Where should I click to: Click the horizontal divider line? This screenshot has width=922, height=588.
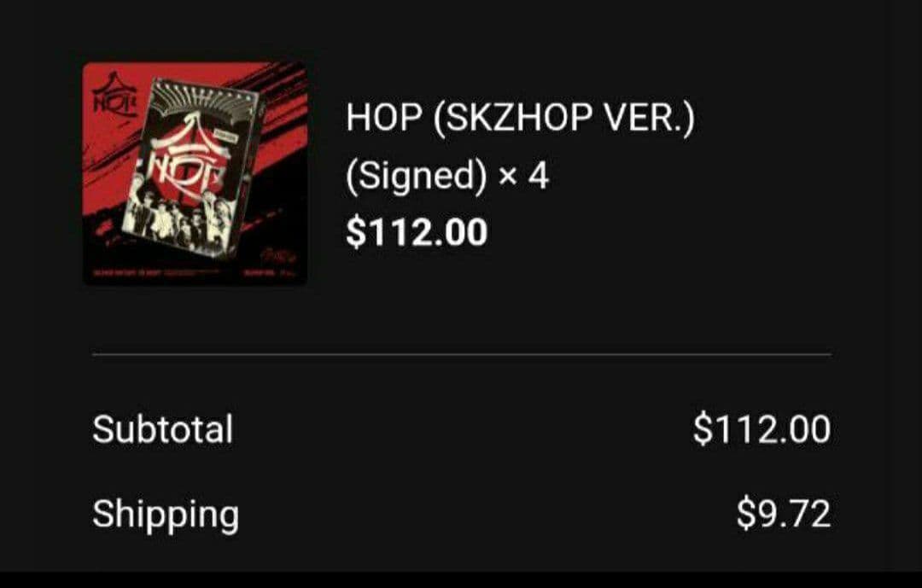point(462,354)
